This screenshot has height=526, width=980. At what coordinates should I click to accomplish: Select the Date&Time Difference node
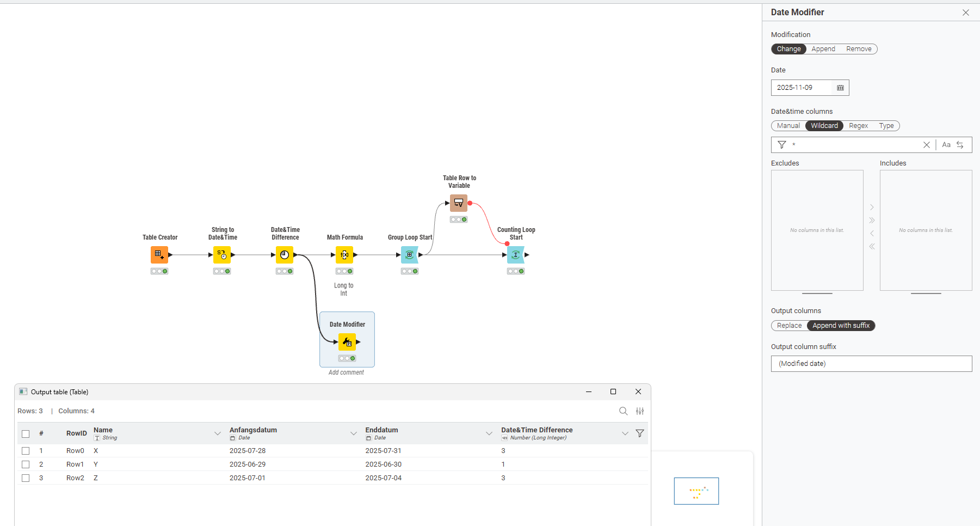pyautogui.click(x=285, y=255)
